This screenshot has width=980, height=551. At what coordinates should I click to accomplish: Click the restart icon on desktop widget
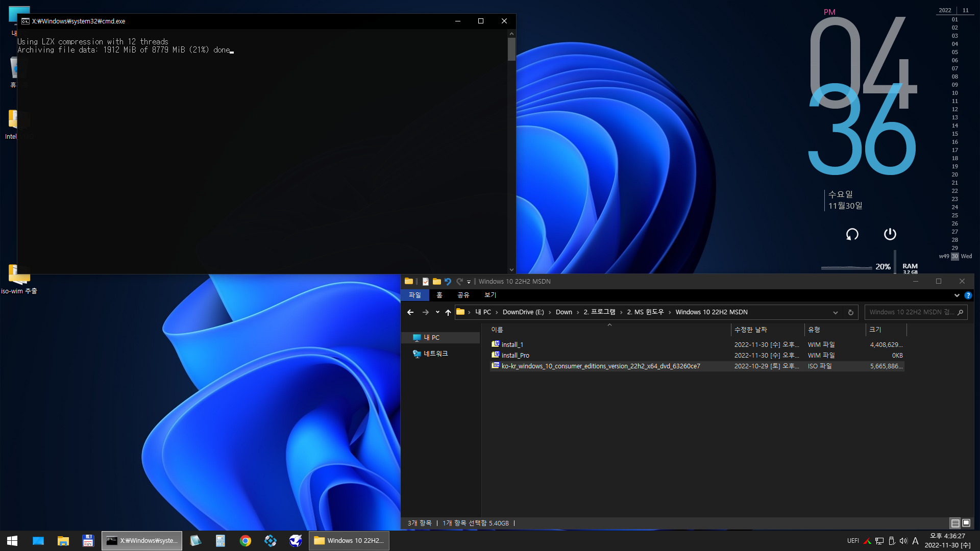pos(852,234)
